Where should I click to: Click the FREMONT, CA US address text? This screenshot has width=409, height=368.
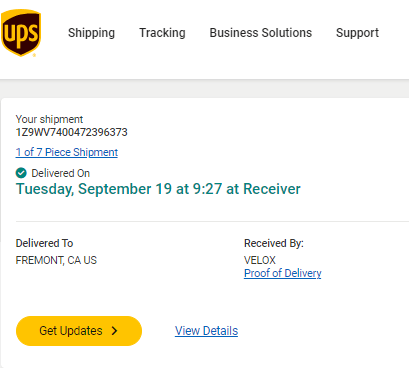(56, 260)
